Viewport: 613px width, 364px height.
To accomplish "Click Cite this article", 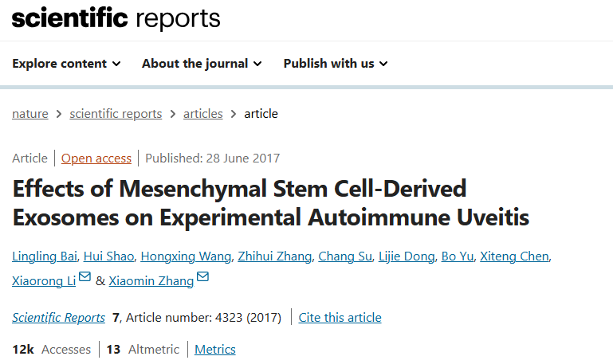I will [x=340, y=318].
